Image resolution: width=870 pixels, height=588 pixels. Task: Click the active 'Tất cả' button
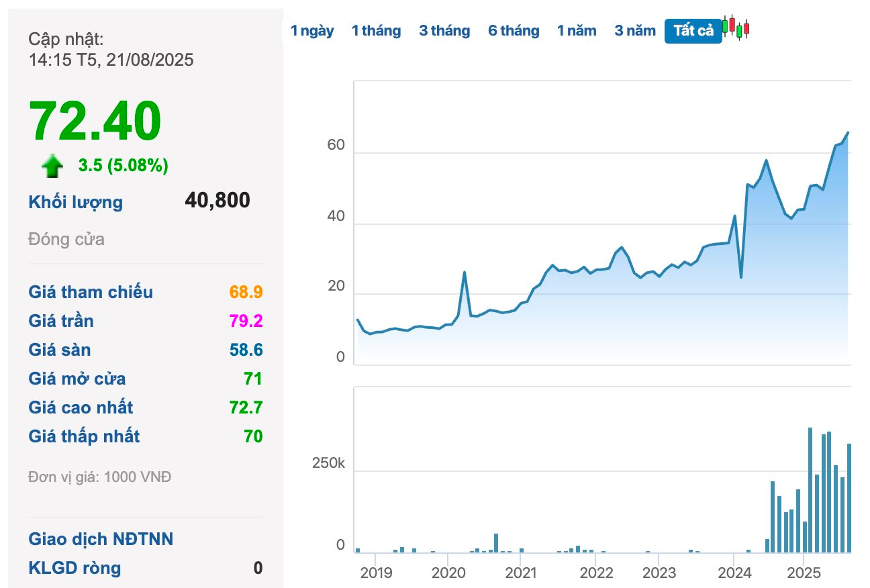coord(693,31)
